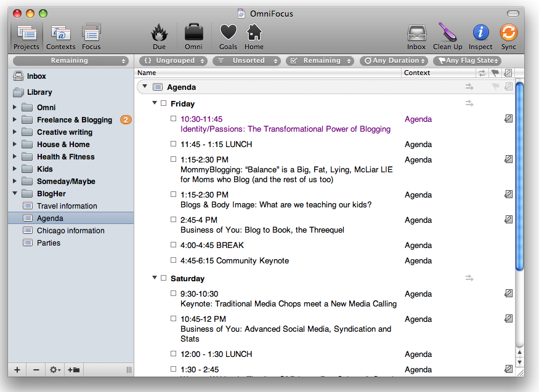Check off Blogs & Body Image session
Viewport: 539px width, 392px height.
tap(173, 194)
